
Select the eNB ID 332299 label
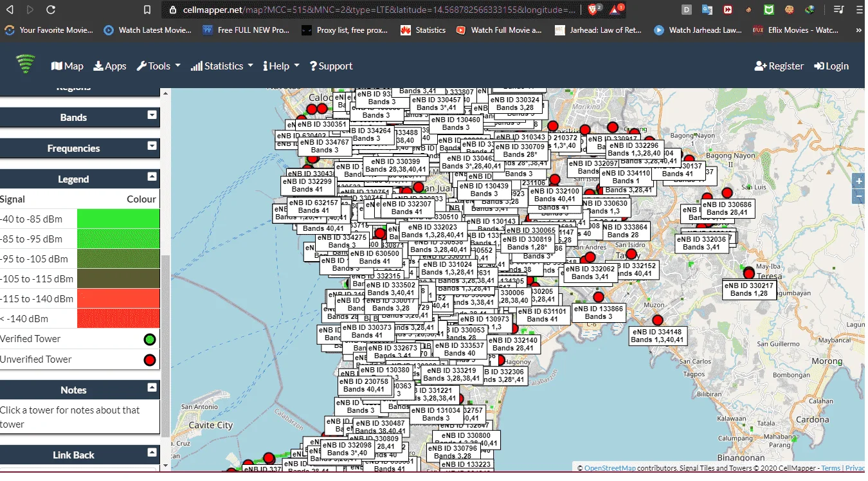307,186
